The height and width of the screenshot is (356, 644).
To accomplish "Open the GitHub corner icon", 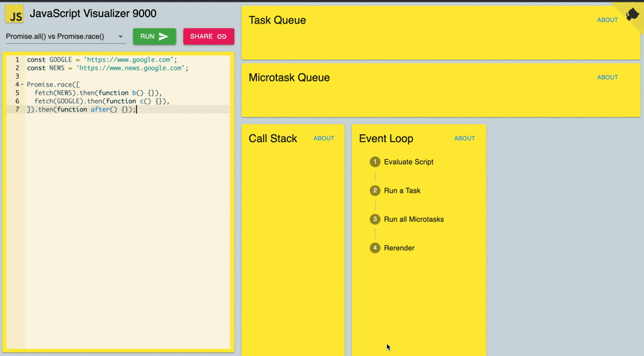I will (x=632, y=14).
